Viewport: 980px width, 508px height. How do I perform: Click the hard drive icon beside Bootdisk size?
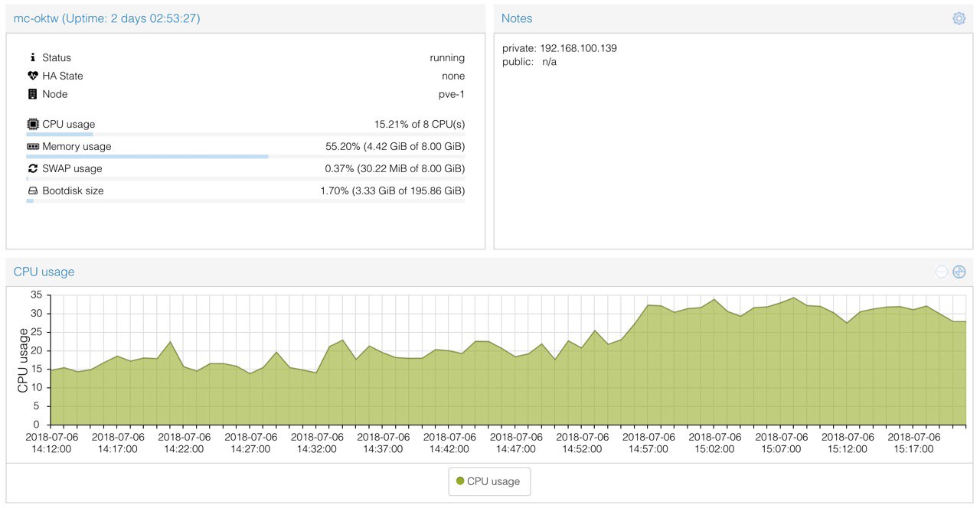tap(32, 190)
